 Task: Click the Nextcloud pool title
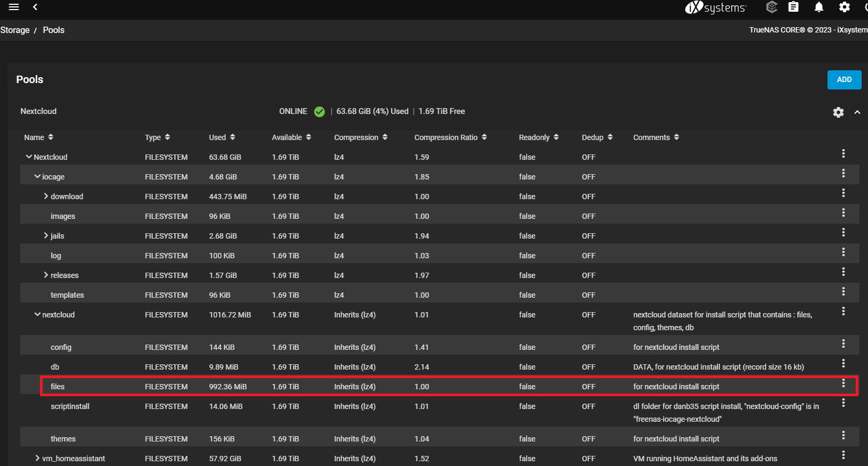tap(38, 111)
